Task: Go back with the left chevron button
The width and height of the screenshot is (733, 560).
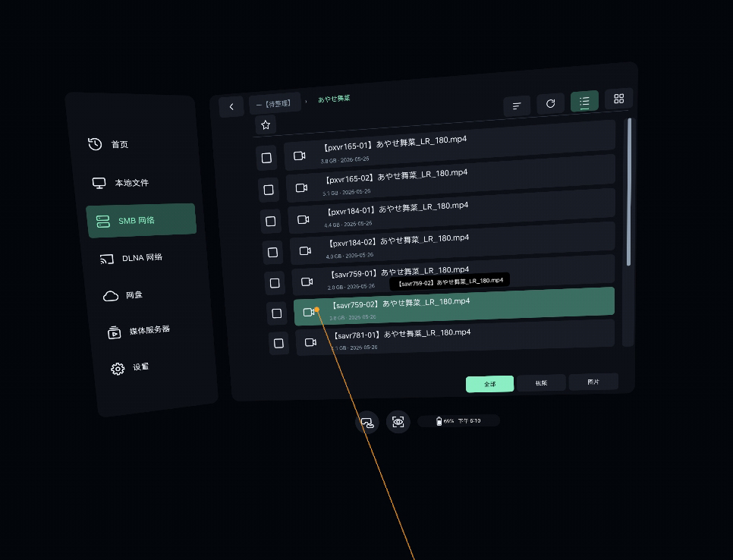Action: pos(231,106)
